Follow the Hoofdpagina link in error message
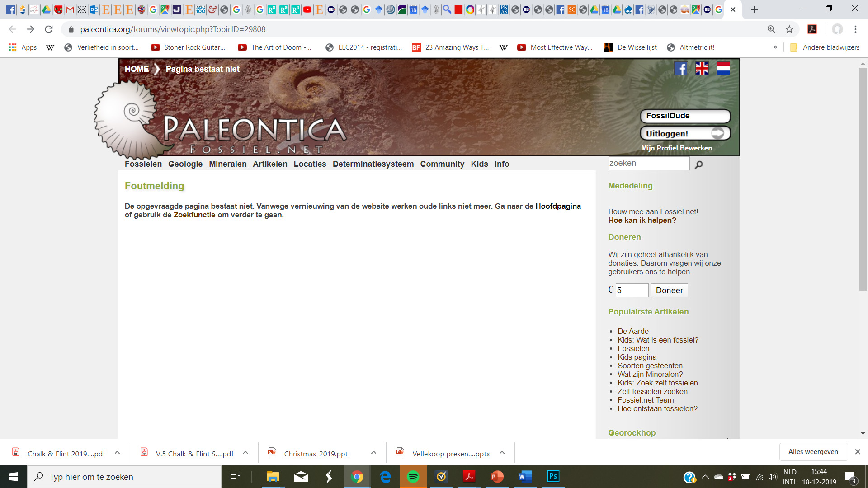 pos(558,206)
